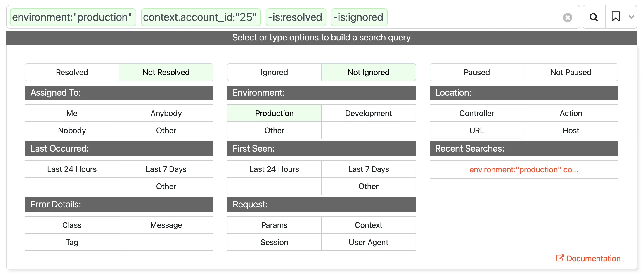
Task: Remove the -is:resolved query chip
Action: click(x=296, y=17)
